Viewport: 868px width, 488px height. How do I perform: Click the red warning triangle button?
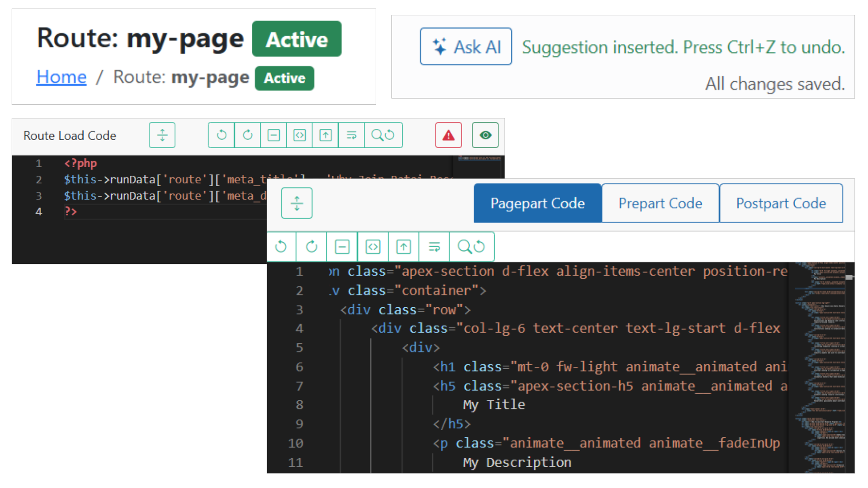point(448,135)
